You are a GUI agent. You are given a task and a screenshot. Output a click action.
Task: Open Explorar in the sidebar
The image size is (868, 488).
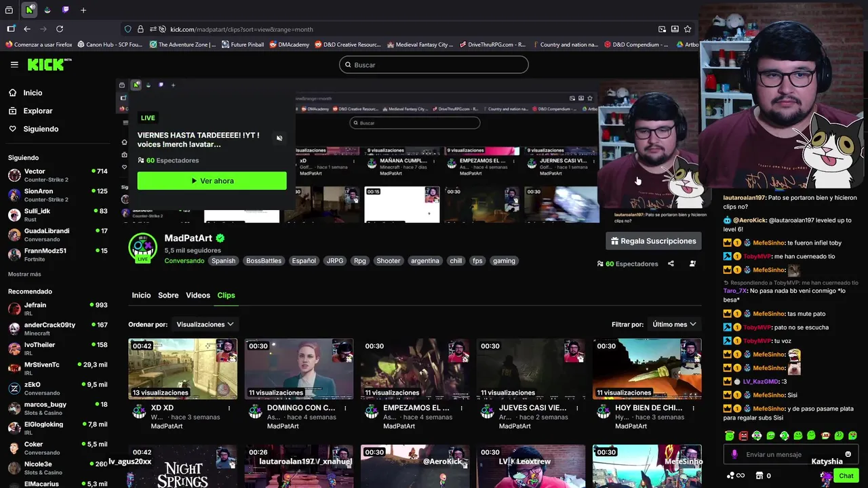[x=37, y=111]
